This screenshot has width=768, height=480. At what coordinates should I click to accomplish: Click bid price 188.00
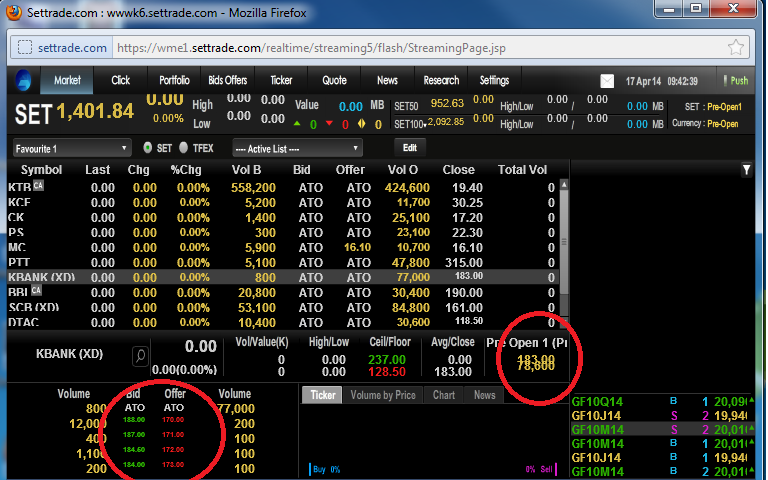[134, 420]
